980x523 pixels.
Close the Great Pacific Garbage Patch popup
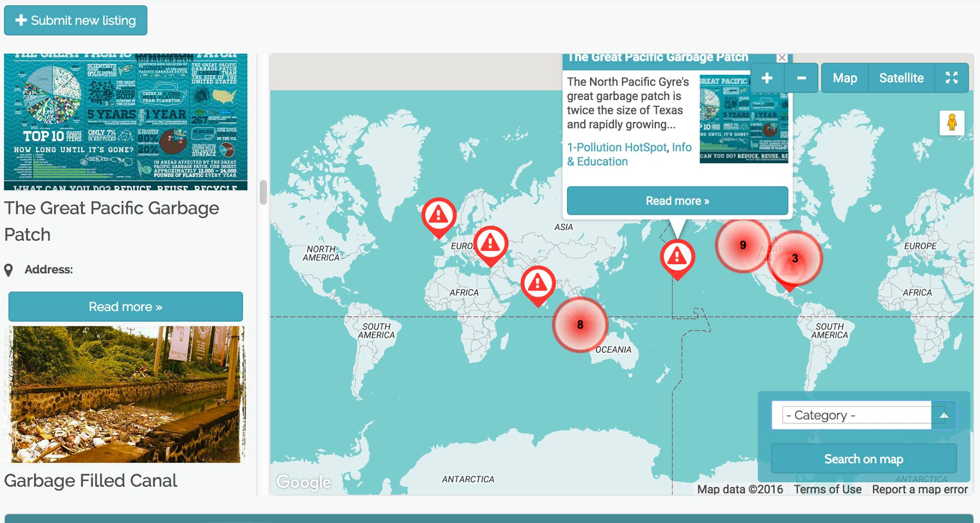point(782,58)
